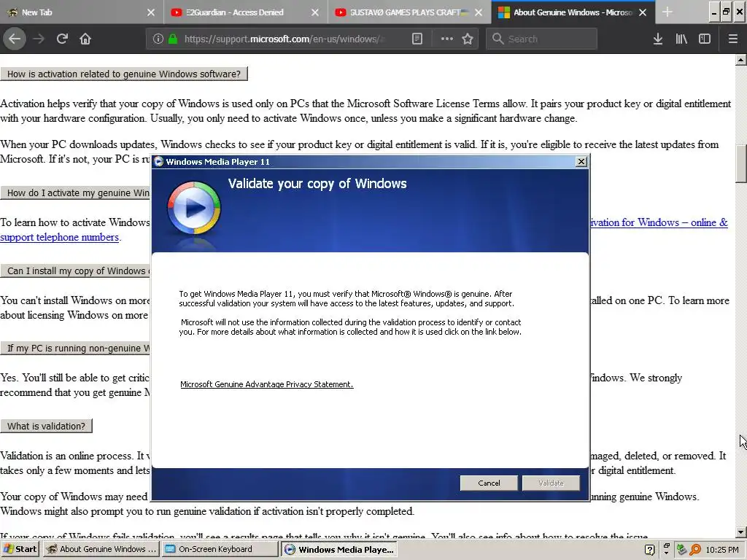Expand 'If my PC is running non-genuine' section
The width and height of the screenshot is (747, 560).
(75, 348)
